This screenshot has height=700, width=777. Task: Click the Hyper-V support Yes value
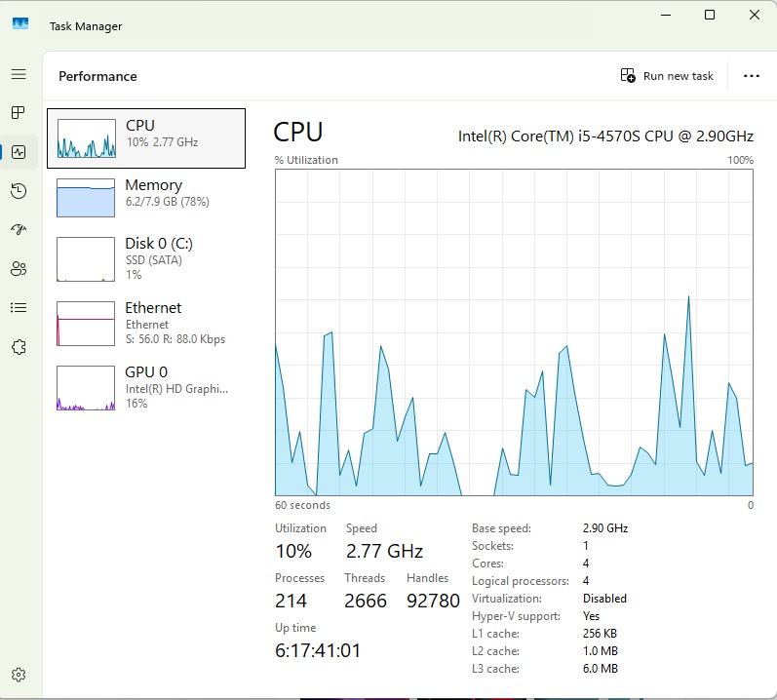point(591,616)
